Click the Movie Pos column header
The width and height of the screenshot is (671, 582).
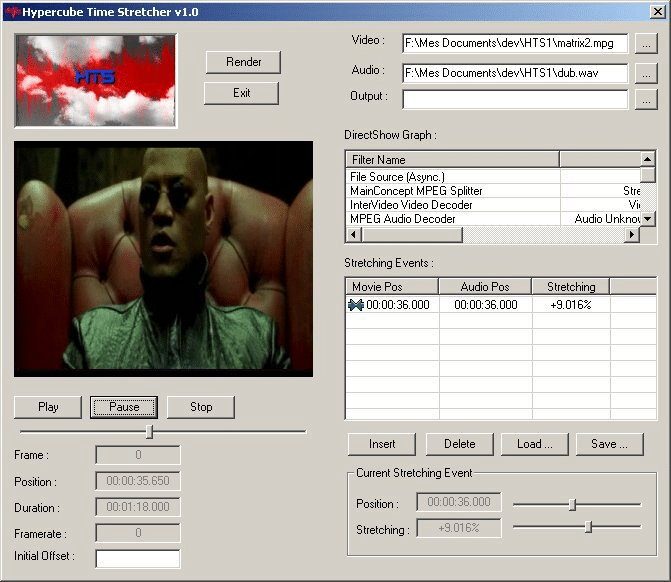point(392,287)
